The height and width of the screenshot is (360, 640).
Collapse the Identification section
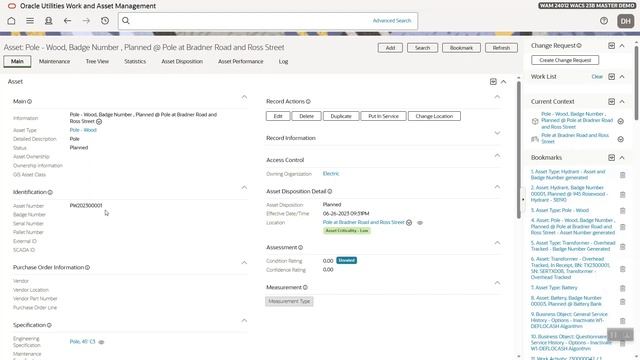click(x=244, y=187)
